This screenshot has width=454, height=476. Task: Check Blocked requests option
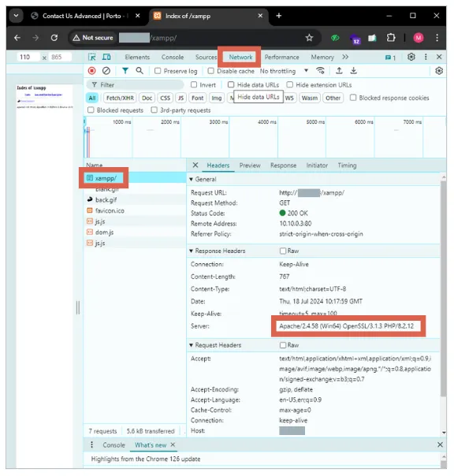[91, 110]
